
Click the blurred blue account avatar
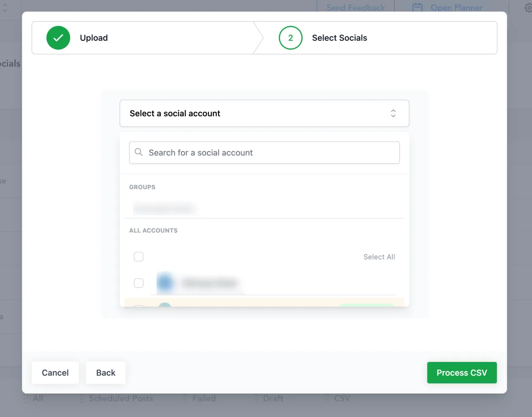[x=165, y=283]
